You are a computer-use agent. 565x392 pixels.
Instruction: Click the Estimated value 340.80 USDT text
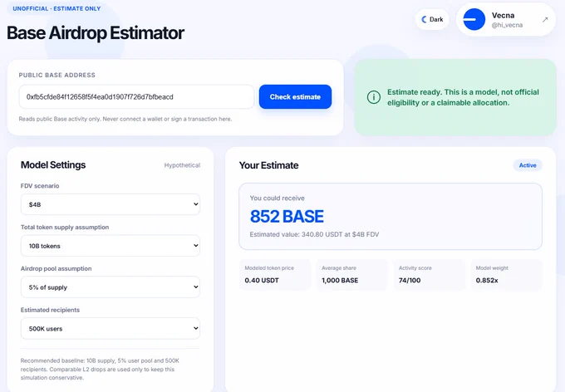coord(314,234)
